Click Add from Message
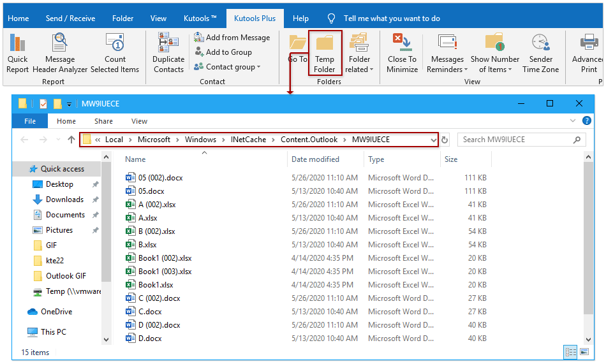 click(232, 38)
